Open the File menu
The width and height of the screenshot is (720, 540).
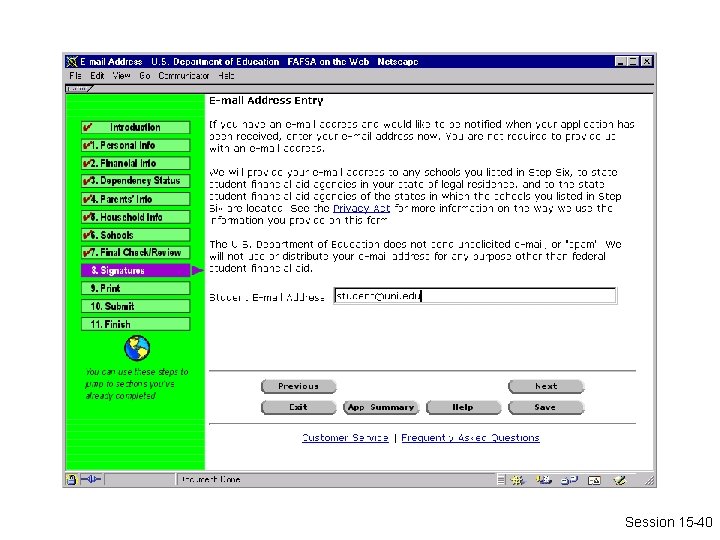click(75, 76)
